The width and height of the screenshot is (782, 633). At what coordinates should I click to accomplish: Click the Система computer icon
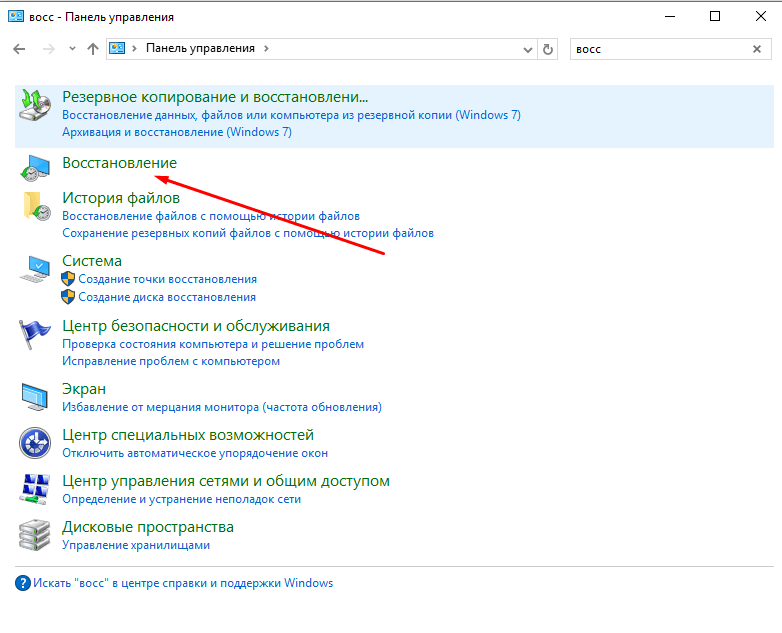click(35, 268)
